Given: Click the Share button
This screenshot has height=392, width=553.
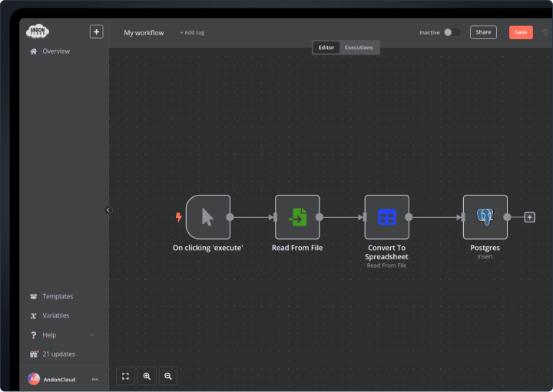Looking at the screenshot, I should (483, 32).
